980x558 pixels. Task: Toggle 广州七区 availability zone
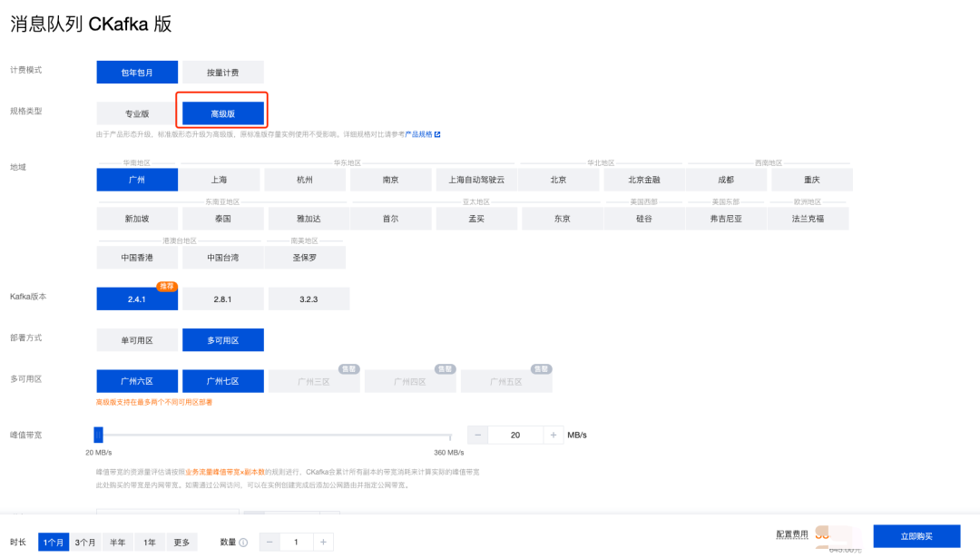pyautogui.click(x=223, y=381)
